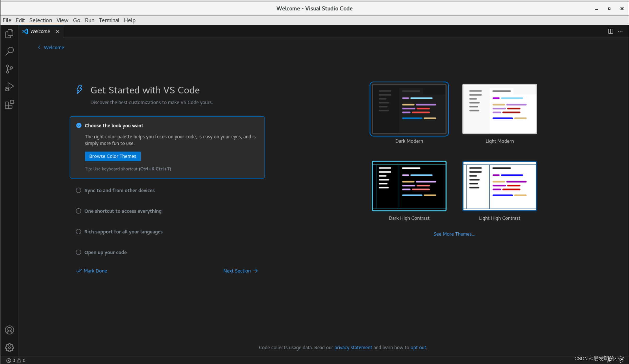Click See More Themes link
Viewport: 629px width, 364px height.
[x=454, y=234]
